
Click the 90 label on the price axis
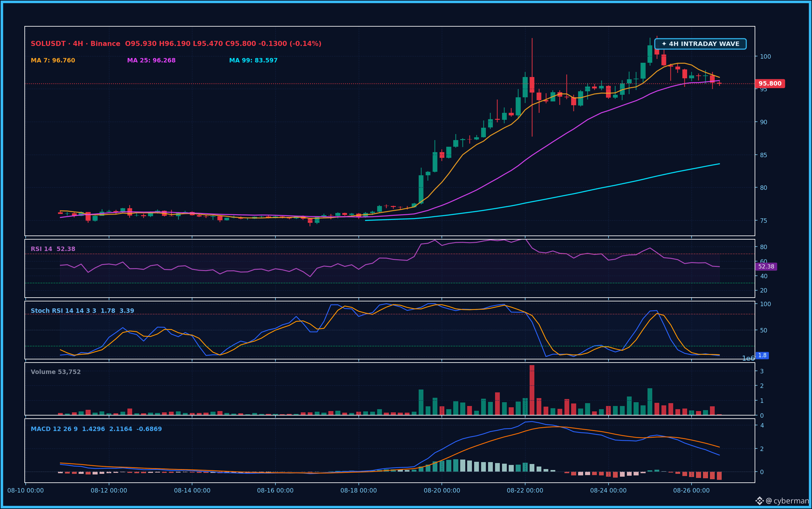764,122
